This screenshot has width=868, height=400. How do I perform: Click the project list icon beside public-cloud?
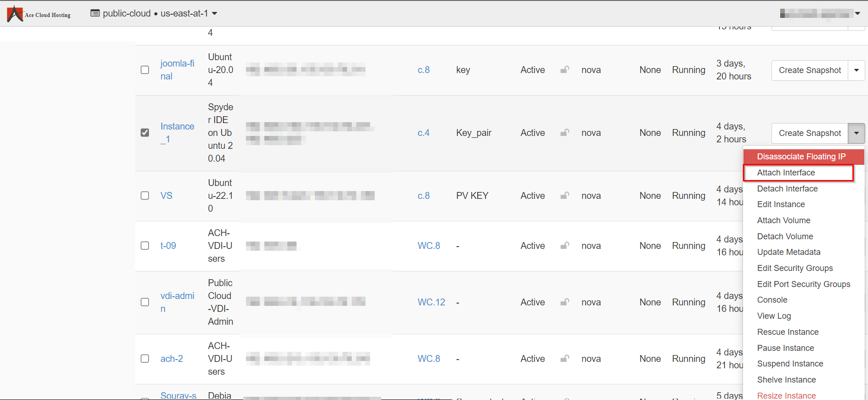95,13
